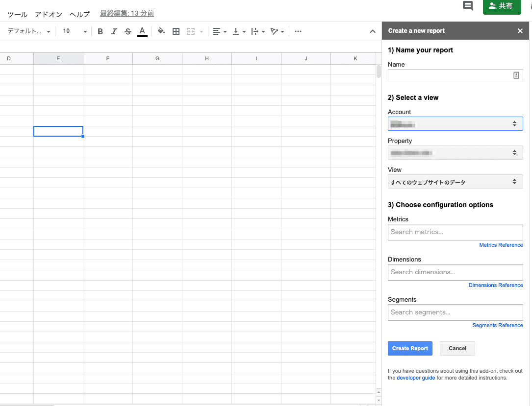This screenshot has height=406, width=532.
Task: Open vertical align dropdown
Action: click(x=239, y=31)
